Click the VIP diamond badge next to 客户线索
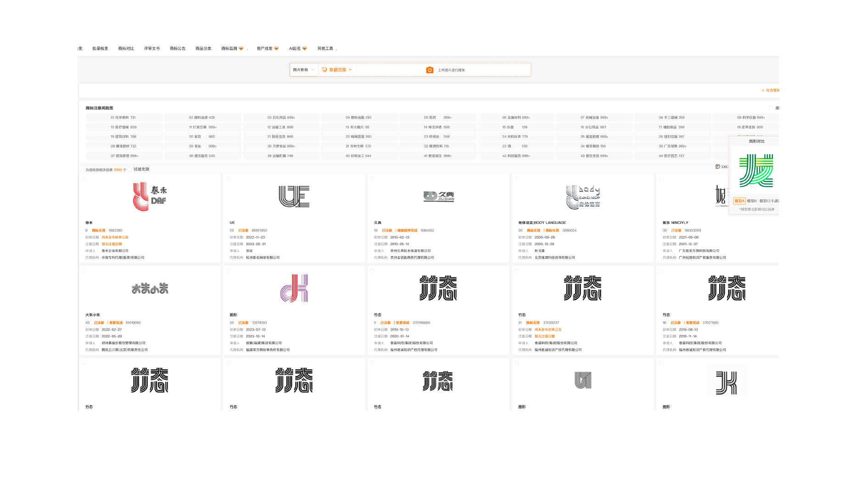This screenshot has width=868, height=488. pos(276,49)
